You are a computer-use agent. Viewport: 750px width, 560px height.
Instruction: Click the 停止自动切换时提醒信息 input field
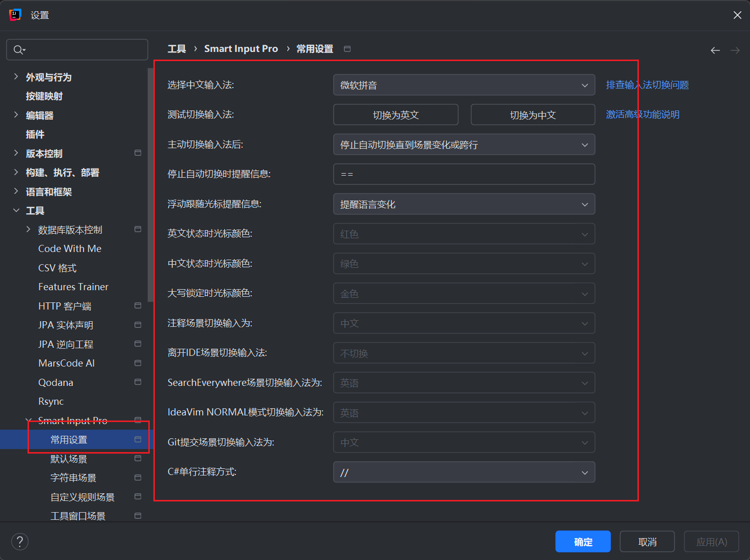pyautogui.click(x=464, y=174)
